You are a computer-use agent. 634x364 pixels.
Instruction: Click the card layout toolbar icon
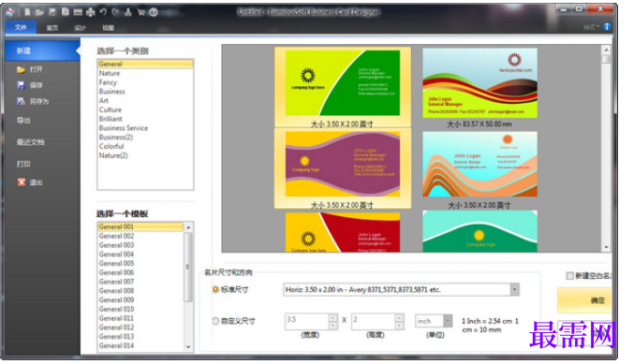[x=78, y=12]
